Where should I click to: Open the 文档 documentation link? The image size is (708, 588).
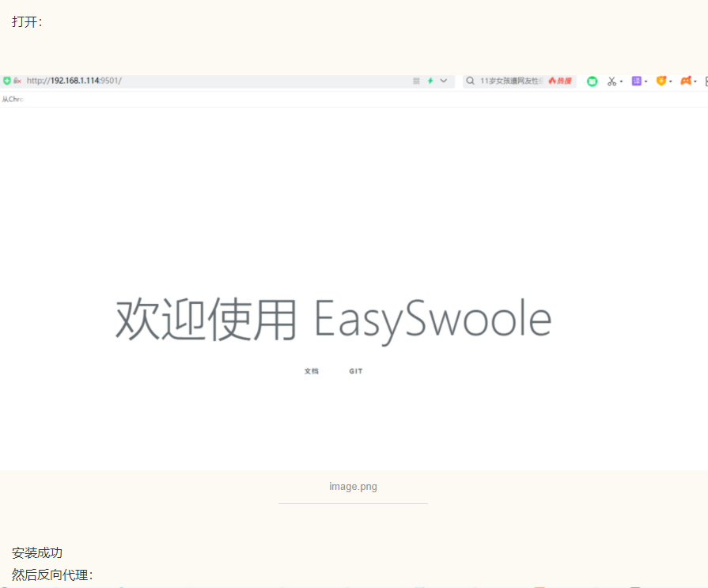point(311,371)
